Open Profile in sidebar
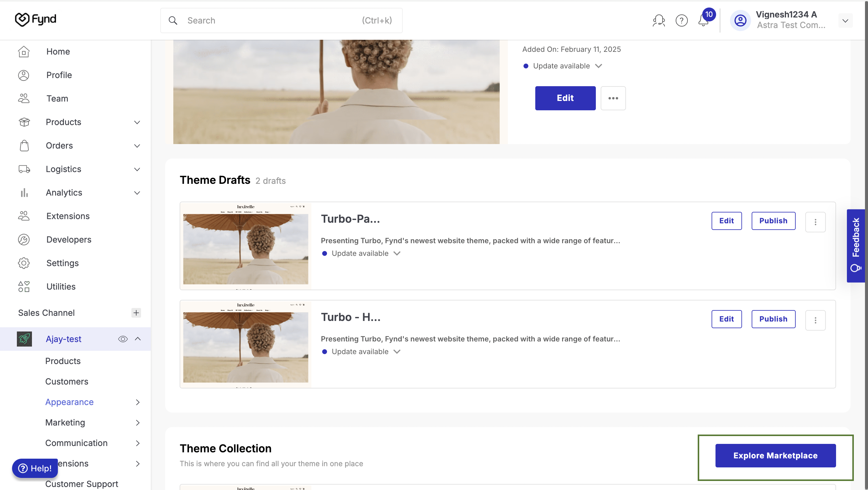868x490 pixels. [x=59, y=75]
